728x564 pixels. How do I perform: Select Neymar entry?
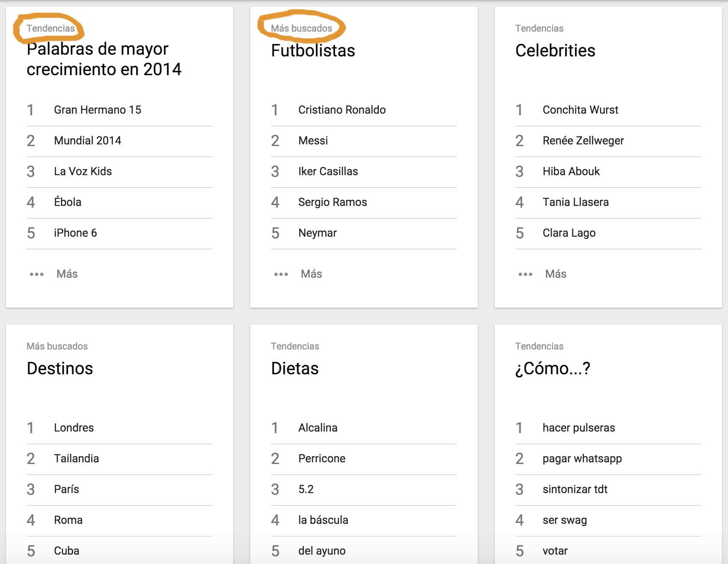point(317,233)
